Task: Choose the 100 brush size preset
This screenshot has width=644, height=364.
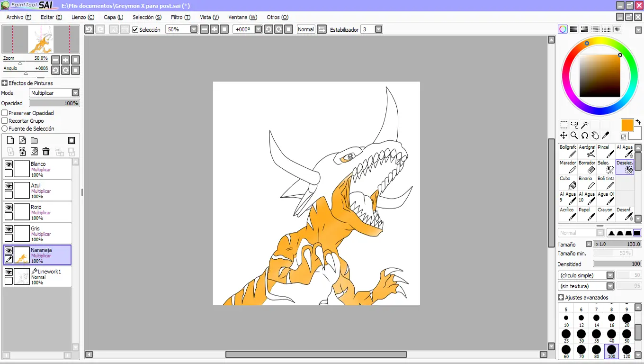Action: point(611,352)
